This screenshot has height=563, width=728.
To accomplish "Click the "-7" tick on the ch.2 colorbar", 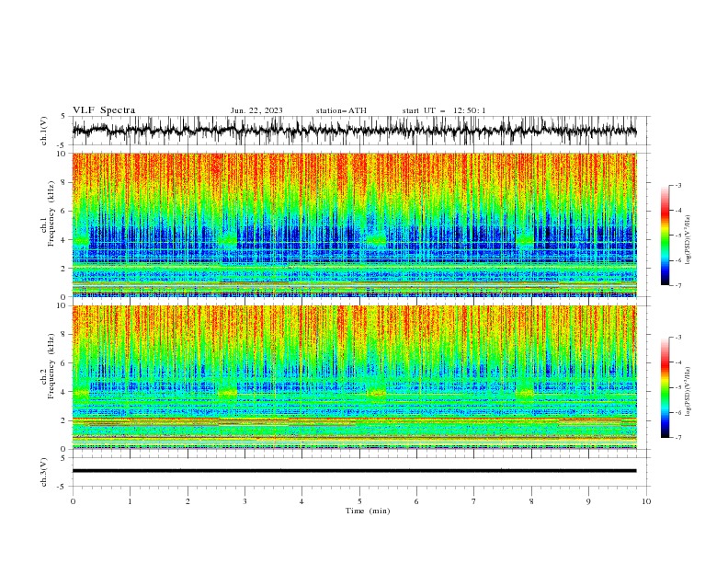I will (x=677, y=438).
